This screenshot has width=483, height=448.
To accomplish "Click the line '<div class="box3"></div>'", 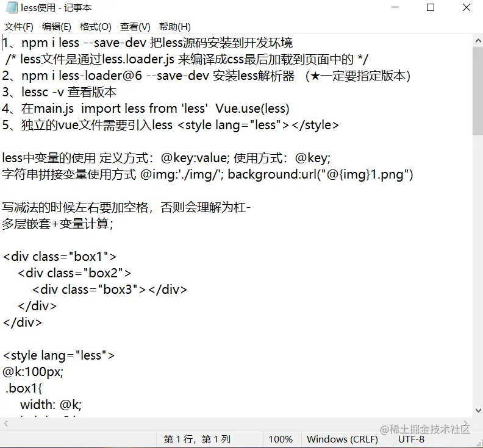I will coord(110,290).
